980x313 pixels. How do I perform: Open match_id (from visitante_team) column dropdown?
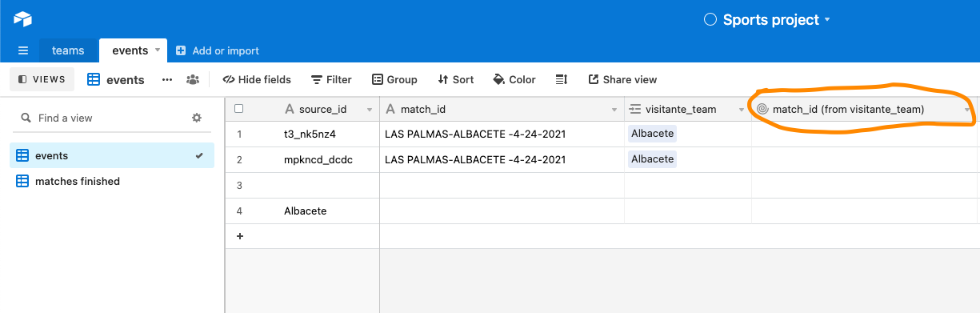[x=967, y=110]
